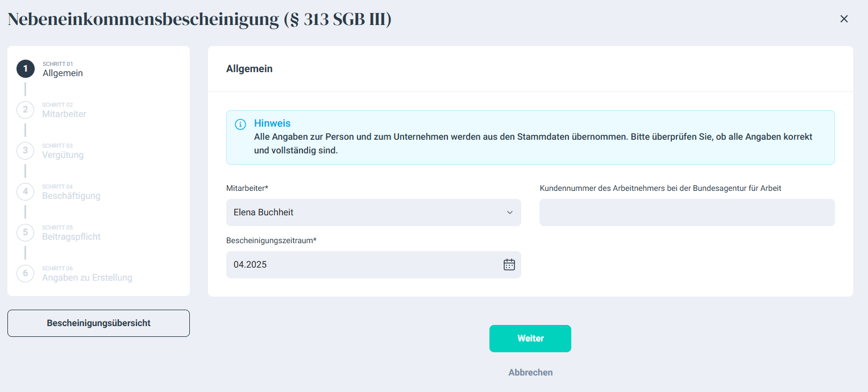Image resolution: width=868 pixels, height=392 pixels.
Task: Select the Beschäftigung step label
Action: (x=71, y=196)
